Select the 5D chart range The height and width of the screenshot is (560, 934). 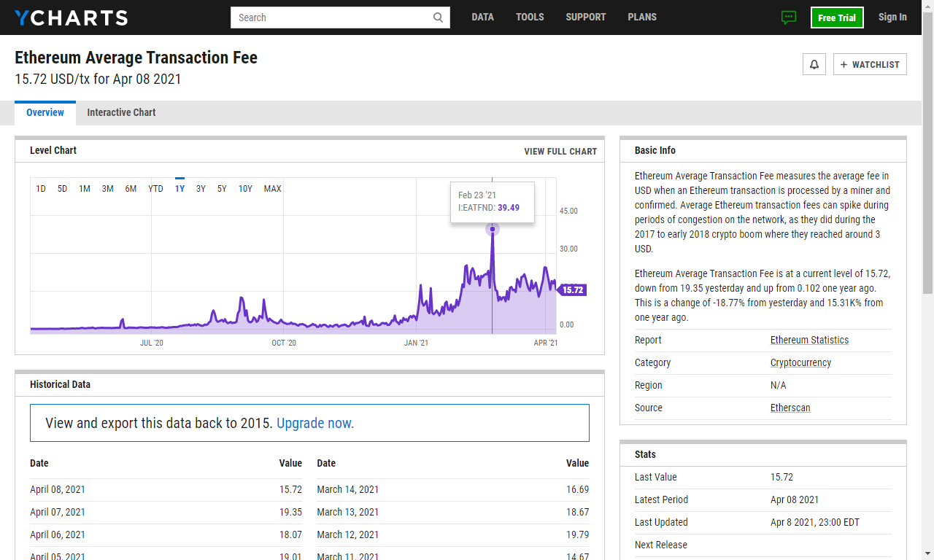click(63, 189)
